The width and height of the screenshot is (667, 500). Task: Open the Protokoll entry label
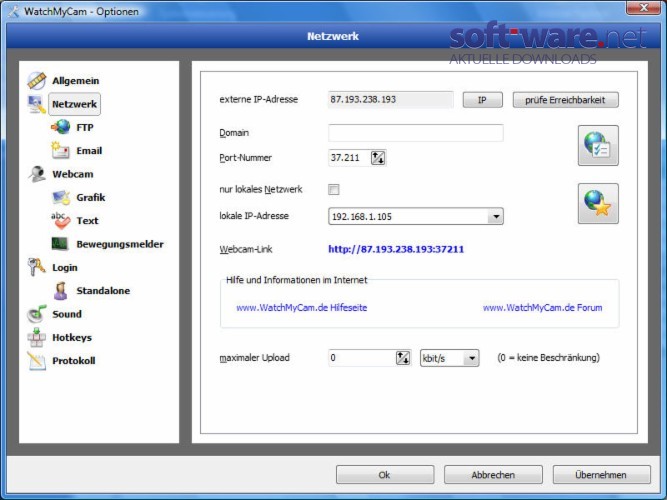tap(74, 360)
